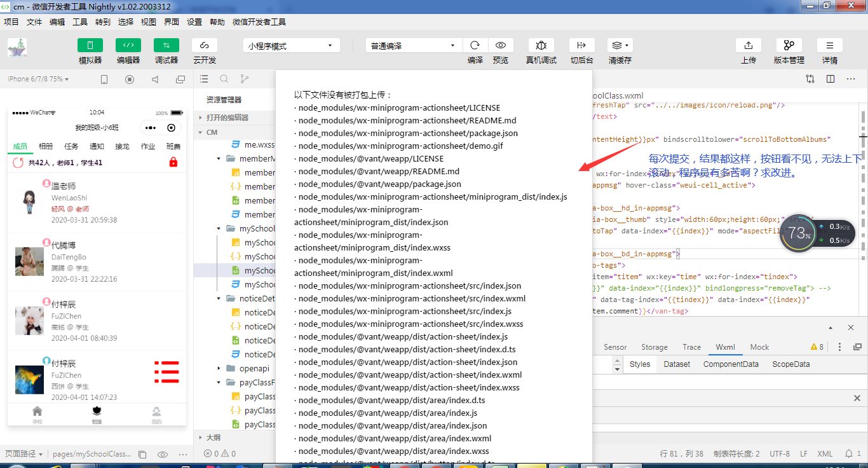Screen dimensions: 868x468
Task: Switch to the 通知 tab in the simulator
Action: tap(97, 146)
